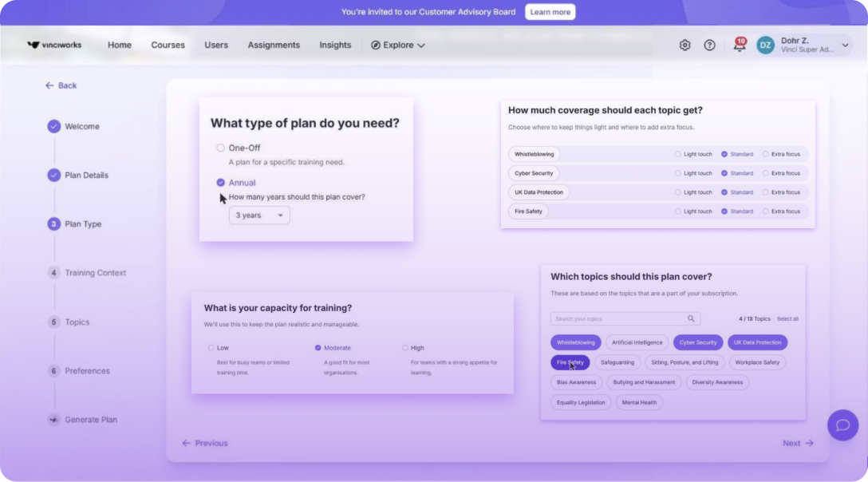Screen dimensions: 868x482
Task: Click Learn more in the banner
Action: point(550,12)
